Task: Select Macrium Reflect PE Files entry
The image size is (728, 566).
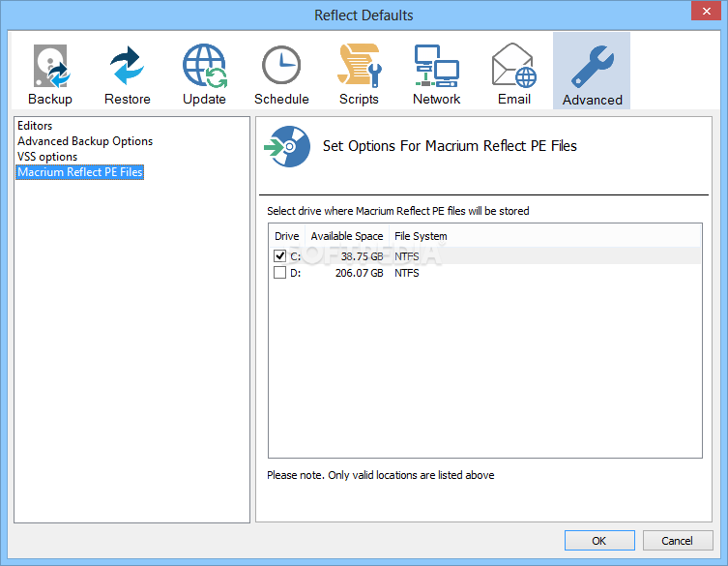Action: 80,172
